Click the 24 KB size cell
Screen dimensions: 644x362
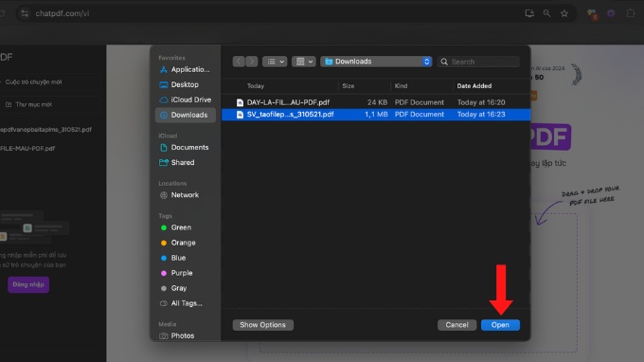377,102
